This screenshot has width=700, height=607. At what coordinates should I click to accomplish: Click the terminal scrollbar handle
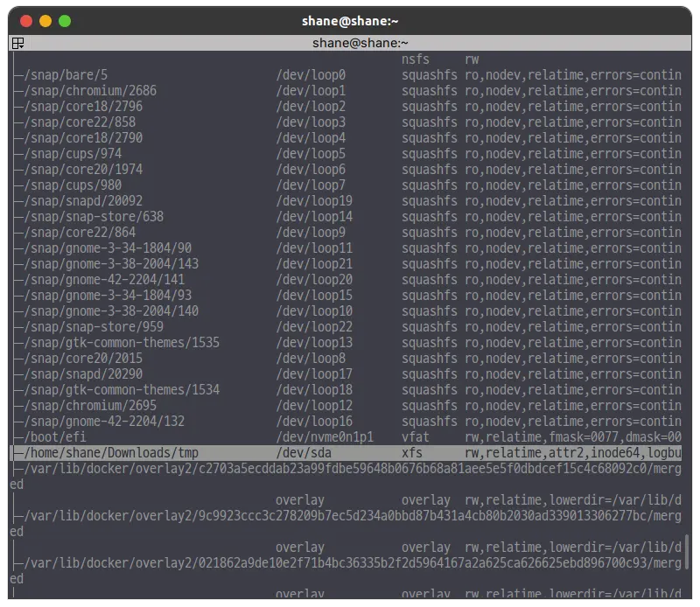(x=686, y=552)
